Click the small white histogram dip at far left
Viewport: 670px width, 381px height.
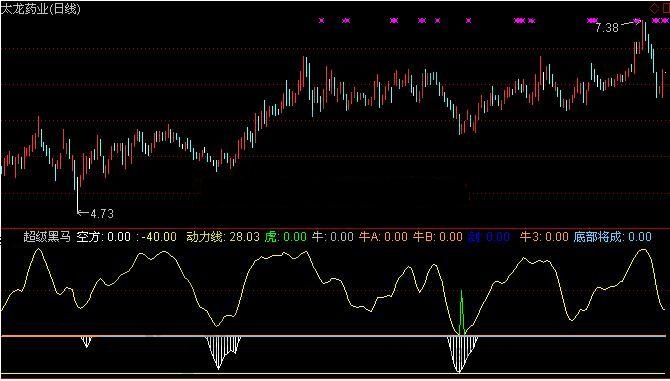tap(87, 342)
